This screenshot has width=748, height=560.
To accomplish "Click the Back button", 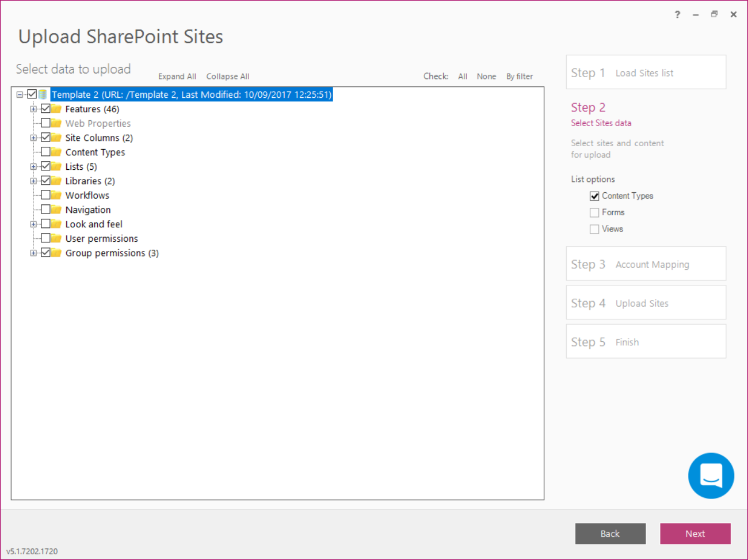I will (610, 534).
